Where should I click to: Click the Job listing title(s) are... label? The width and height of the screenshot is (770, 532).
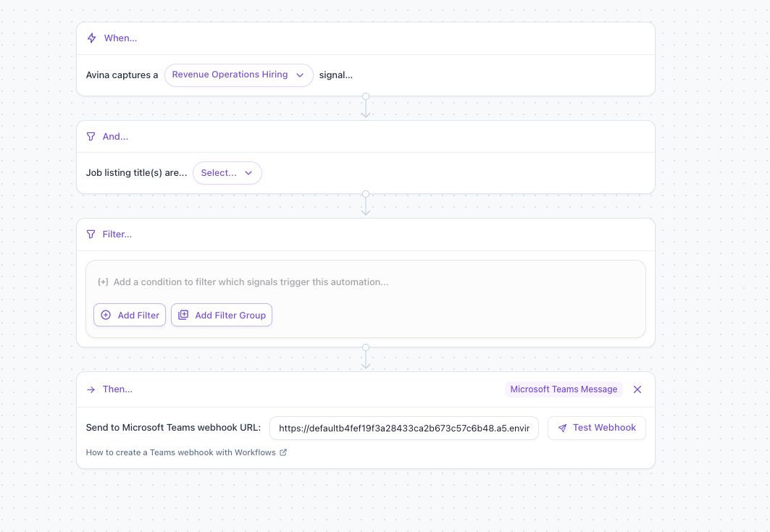point(136,173)
